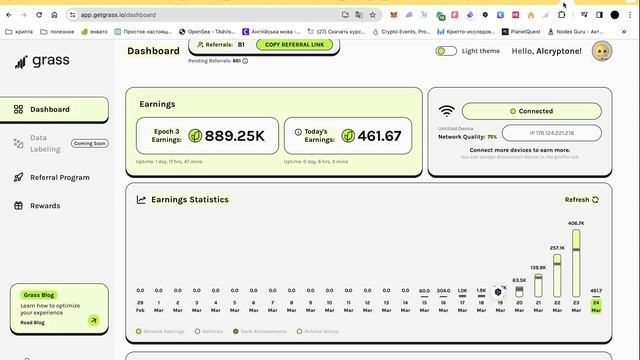Open the Crypto Events bookmark
Screen dimensions: 640x360
coord(401,31)
